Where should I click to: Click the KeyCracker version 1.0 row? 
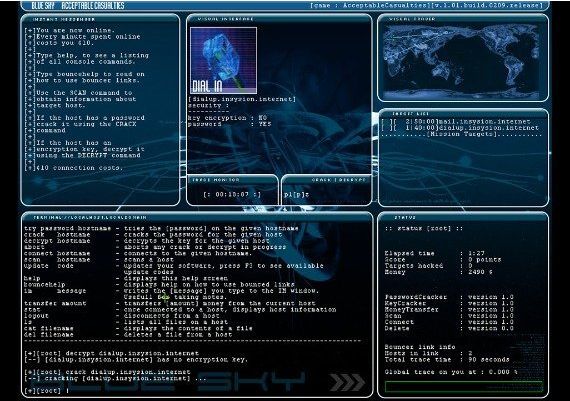click(x=449, y=303)
